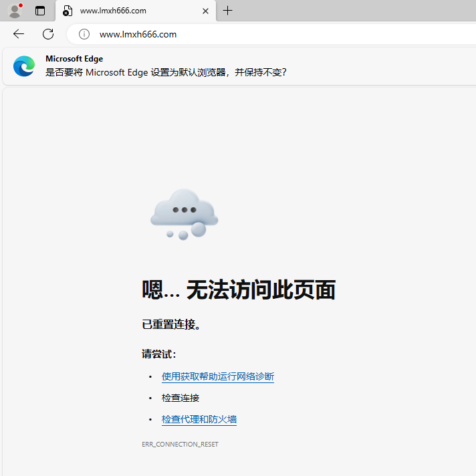The image size is (476, 476).
Task: Click the Microsoft Edge banner title
Action: (74, 59)
